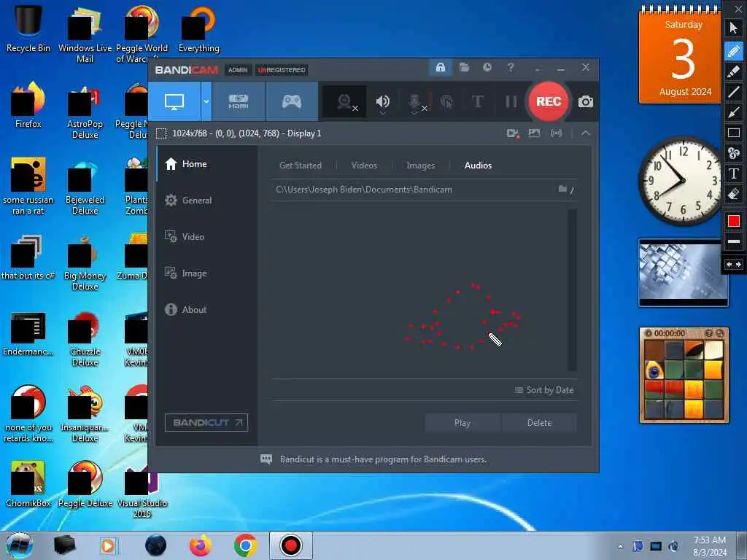
Task: Switch to Images tab
Action: (x=420, y=166)
